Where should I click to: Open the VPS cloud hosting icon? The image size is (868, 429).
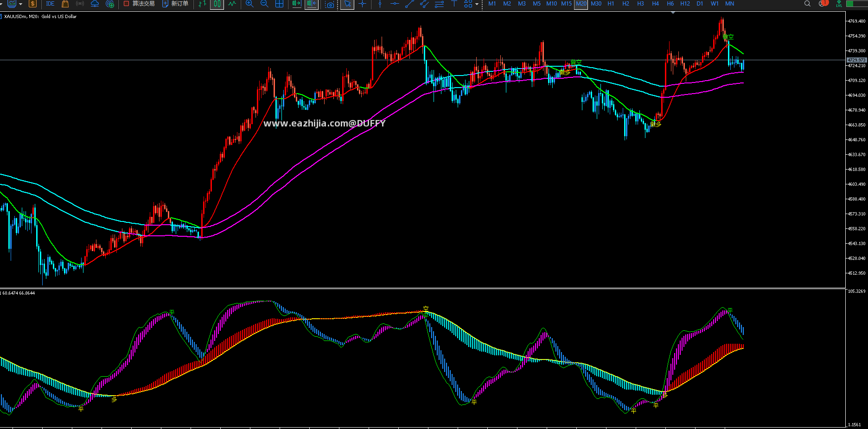coord(95,4)
